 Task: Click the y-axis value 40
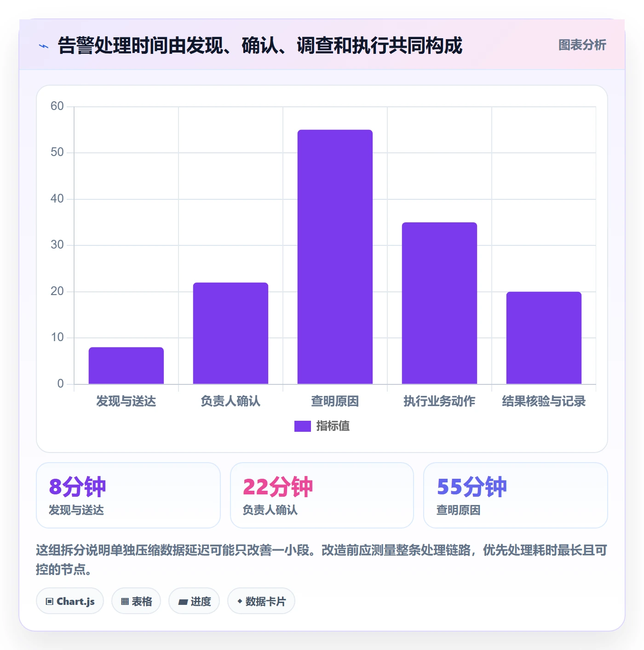pos(57,199)
